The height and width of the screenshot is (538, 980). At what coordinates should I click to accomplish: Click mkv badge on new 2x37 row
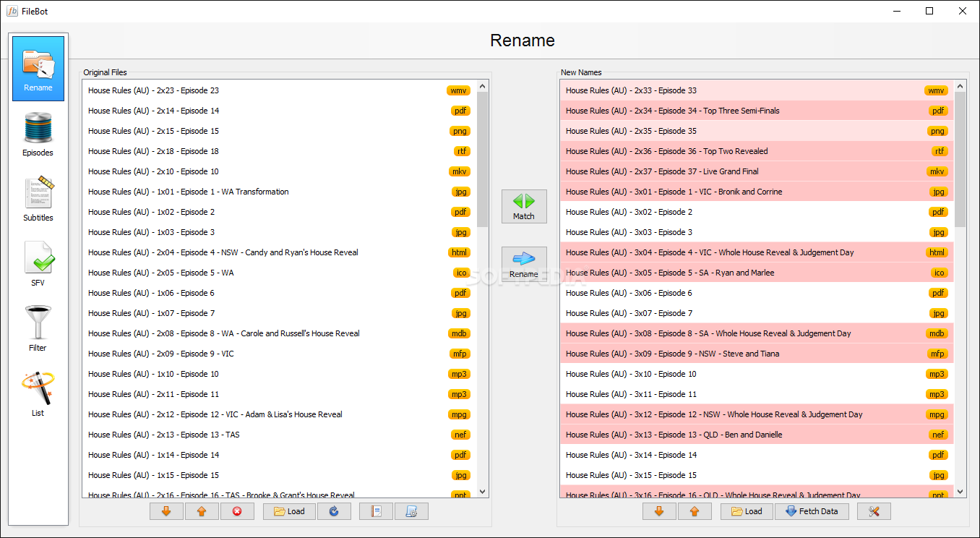click(937, 171)
